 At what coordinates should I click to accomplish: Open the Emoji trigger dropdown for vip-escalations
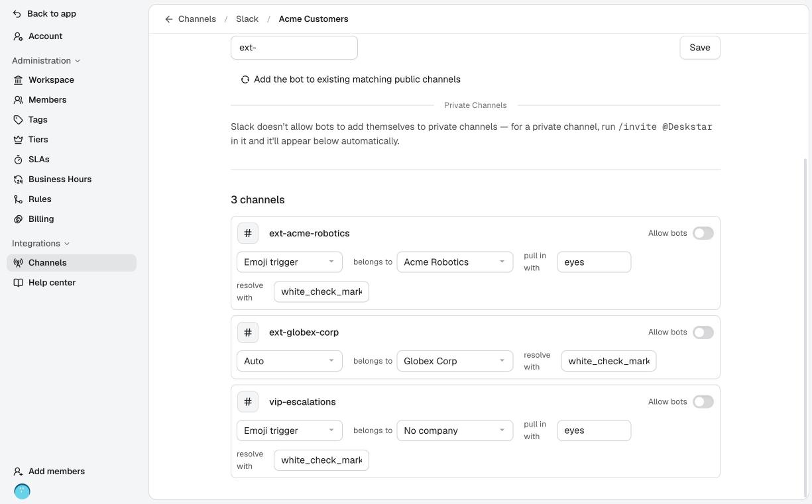(x=290, y=430)
